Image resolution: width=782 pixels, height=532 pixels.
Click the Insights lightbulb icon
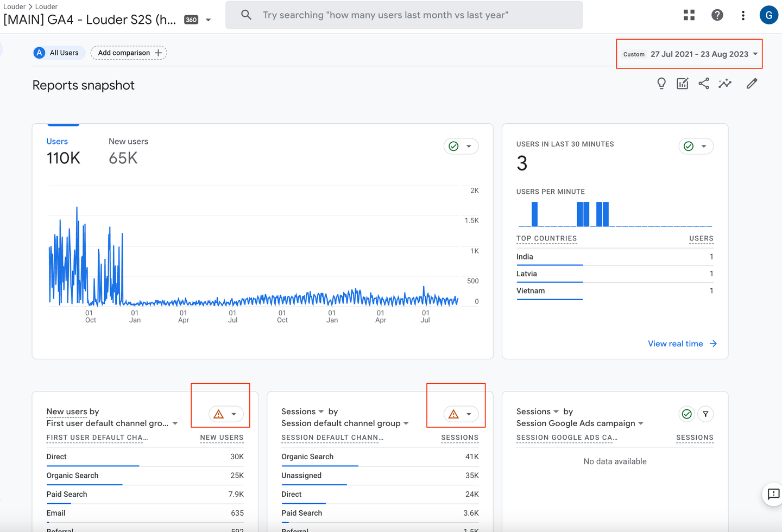click(661, 84)
